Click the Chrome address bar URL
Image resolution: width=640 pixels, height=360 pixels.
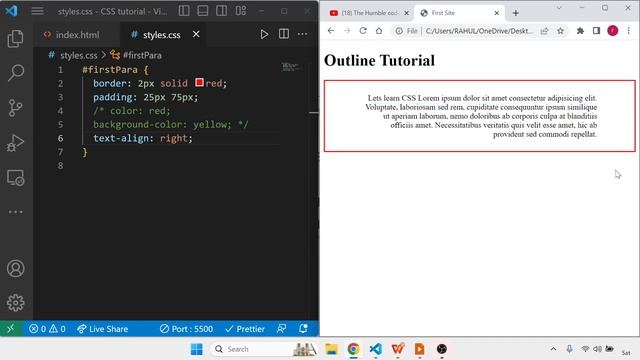click(x=479, y=31)
